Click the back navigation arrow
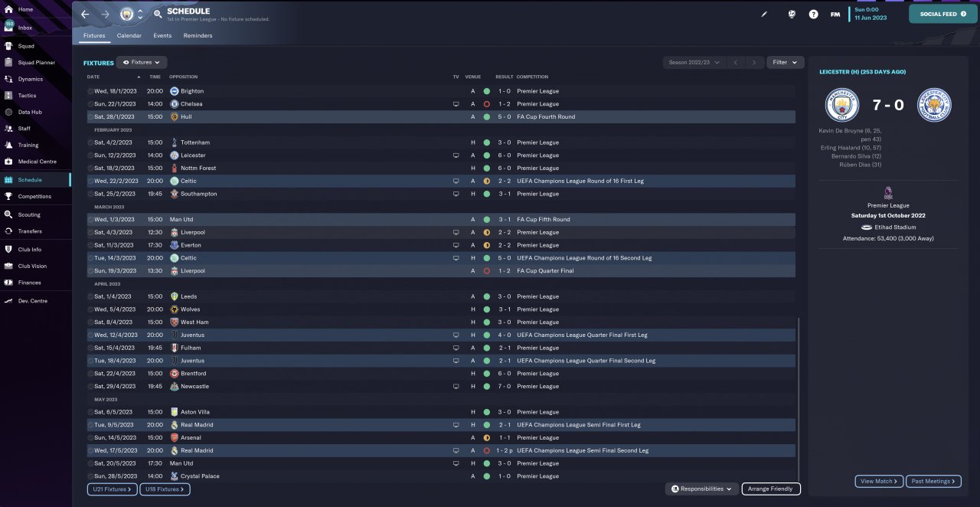980x507 pixels. [x=85, y=14]
